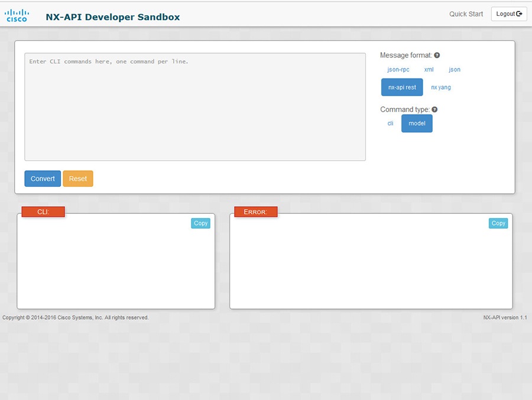Select json message format

pyautogui.click(x=454, y=69)
